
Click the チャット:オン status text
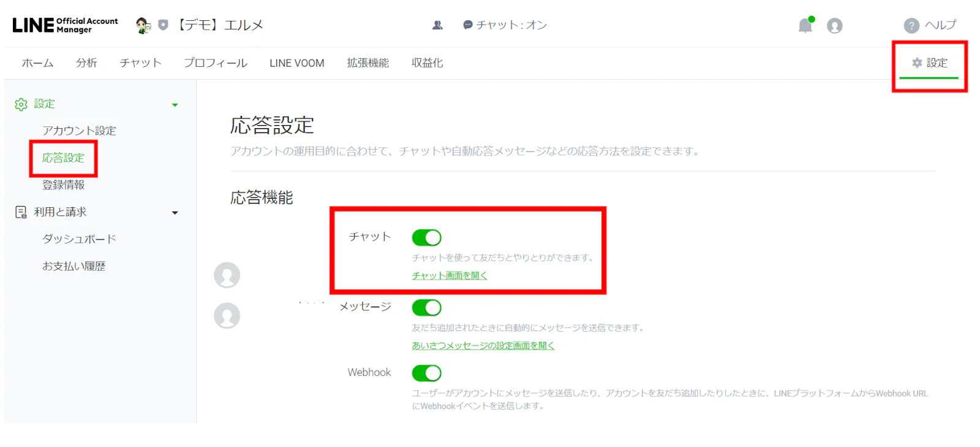point(511,25)
